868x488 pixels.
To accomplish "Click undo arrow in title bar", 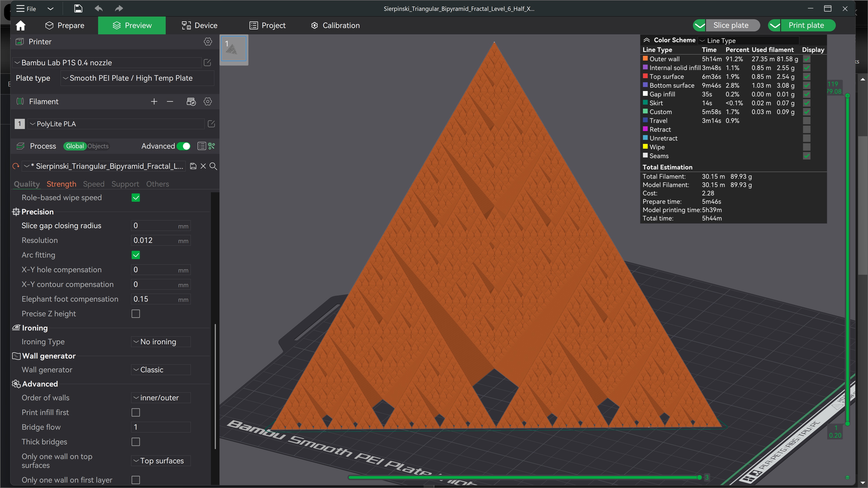I will click(98, 8).
